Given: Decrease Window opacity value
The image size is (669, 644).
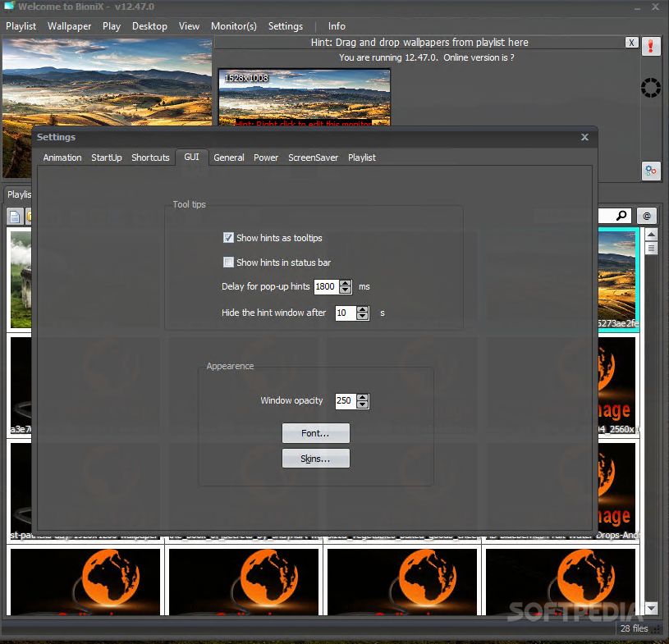Looking at the screenshot, I should tap(363, 404).
